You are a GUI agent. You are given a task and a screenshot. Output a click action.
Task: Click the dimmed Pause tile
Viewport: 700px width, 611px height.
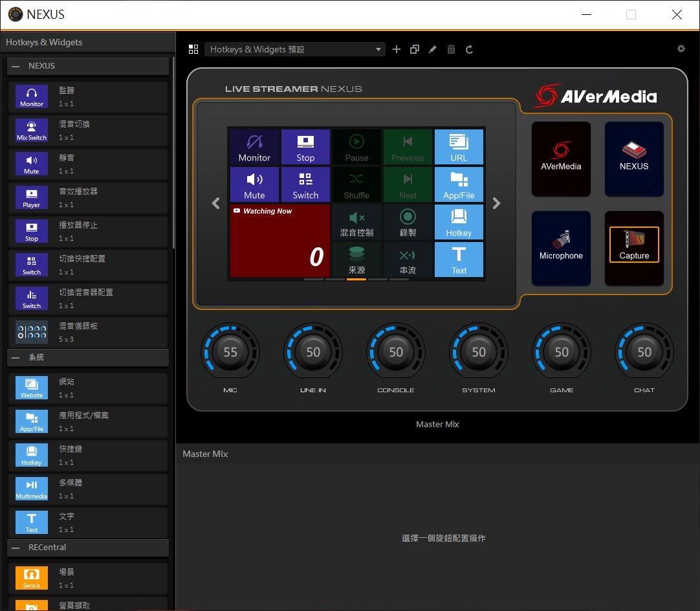click(356, 147)
